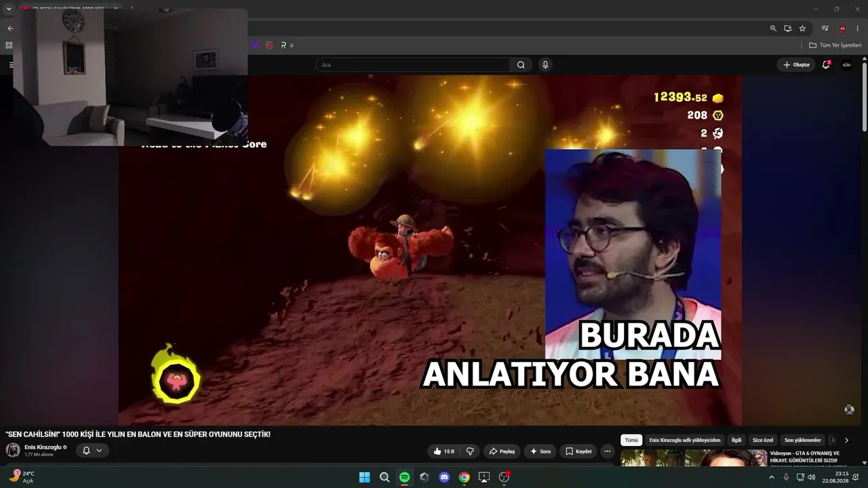The width and height of the screenshot is (868, 488).
Task: Click the Oluştur create button
Action: tap(796, 65)
